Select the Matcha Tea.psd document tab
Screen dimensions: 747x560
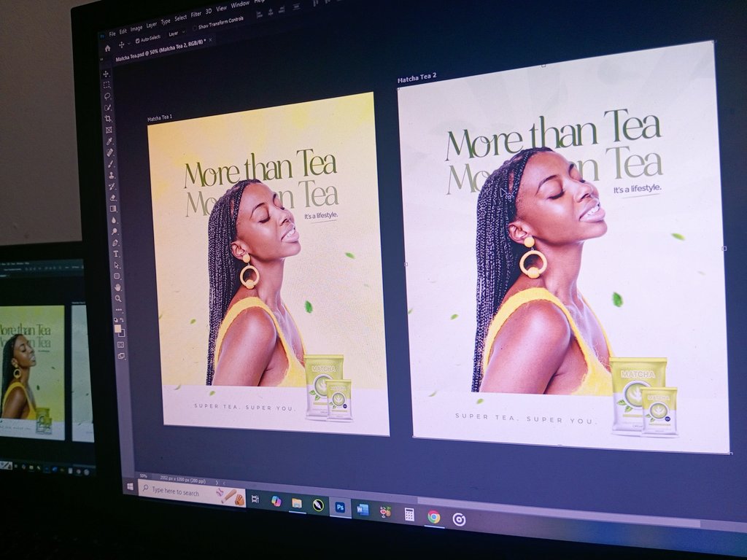[160, 50]
